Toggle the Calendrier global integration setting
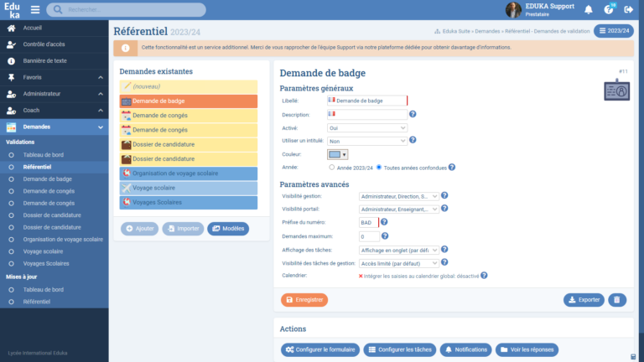The height and width of the screenshot is (362, 644). click(418, 277)
